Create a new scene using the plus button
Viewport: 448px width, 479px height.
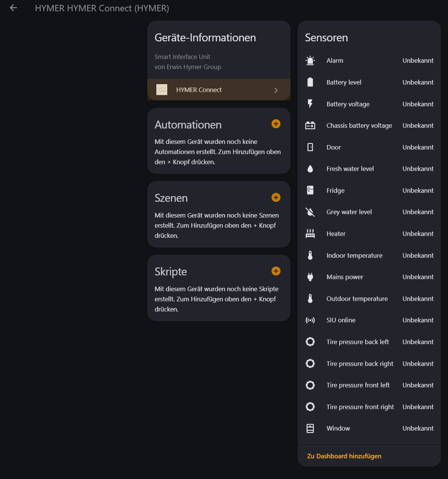[276, 197]
